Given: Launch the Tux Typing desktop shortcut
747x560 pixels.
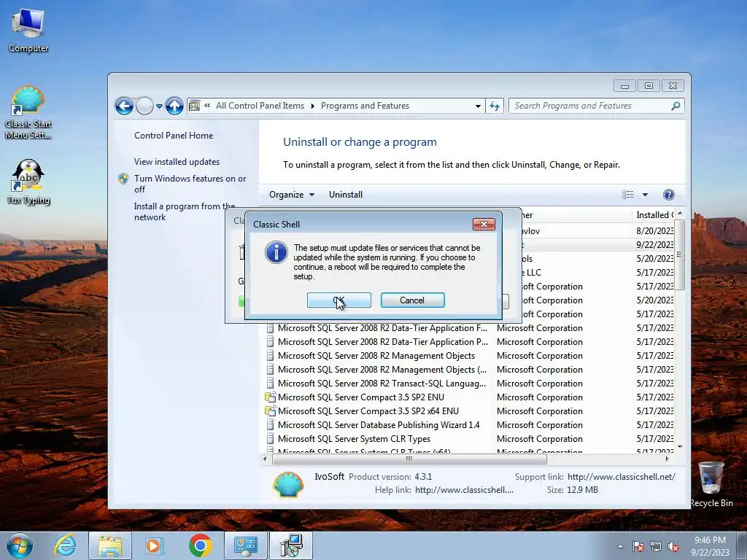Looking at the screenshot, I should point(28,182).
